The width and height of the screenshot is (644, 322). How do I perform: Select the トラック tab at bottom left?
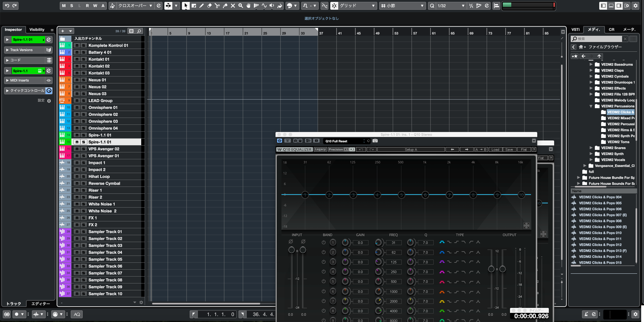14,304
